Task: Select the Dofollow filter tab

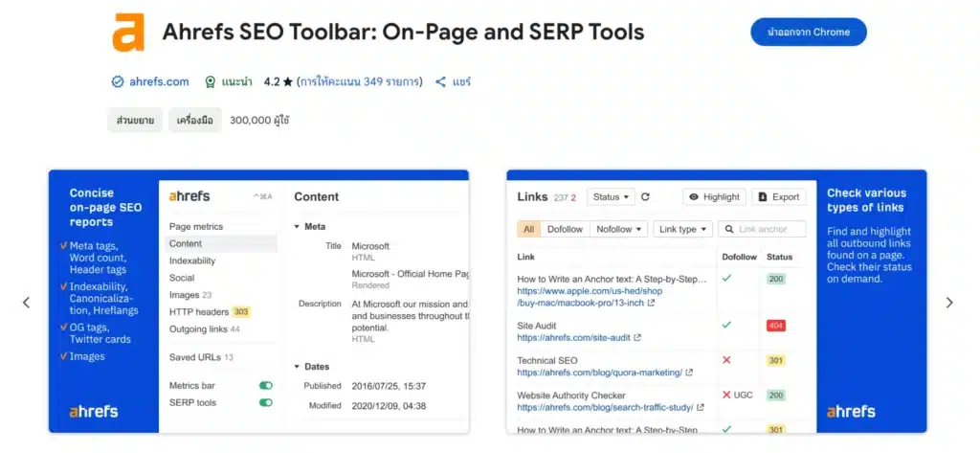Action: (x=565, y=229)
